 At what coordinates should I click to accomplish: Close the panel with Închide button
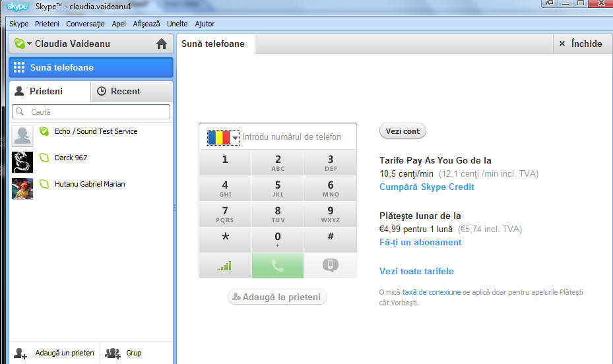pyautogui.click(x=580, y=44)
